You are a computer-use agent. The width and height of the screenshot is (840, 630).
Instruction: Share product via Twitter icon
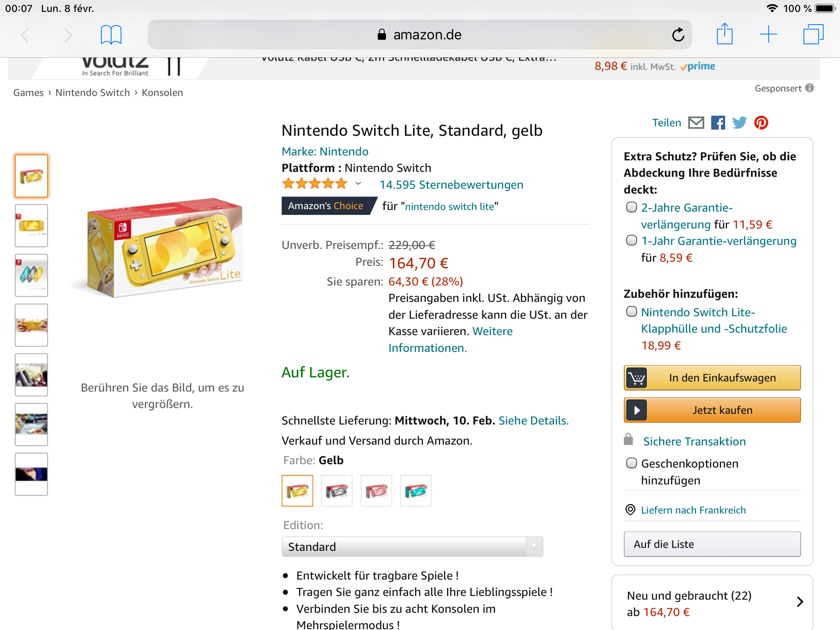tap(740, 123)
